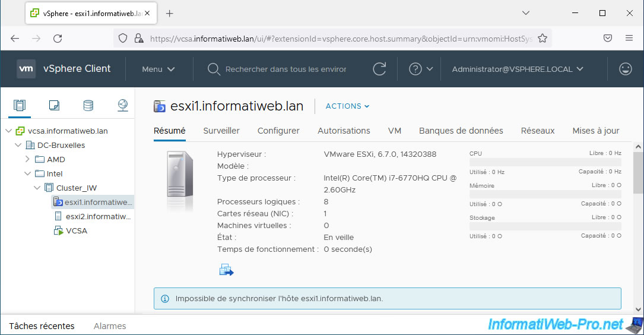644x335 pixels.
Task: Click the info icon in sync message
Action: 164,299
